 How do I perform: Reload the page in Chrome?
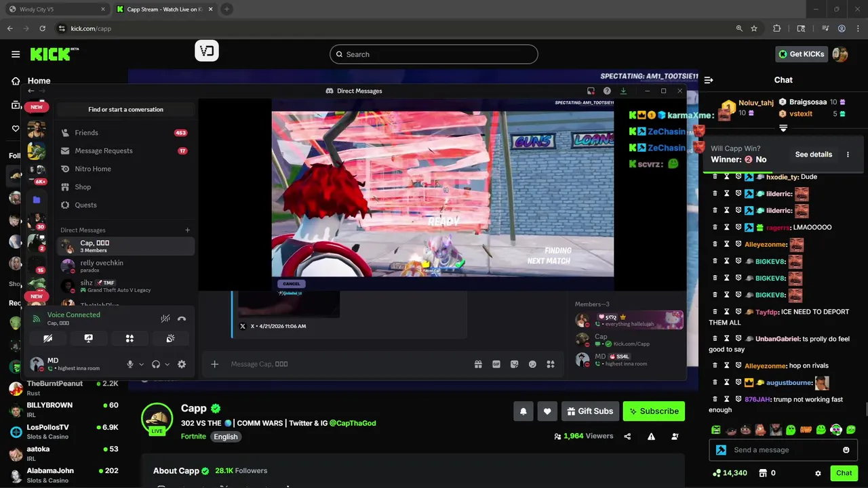click(43, 28)
